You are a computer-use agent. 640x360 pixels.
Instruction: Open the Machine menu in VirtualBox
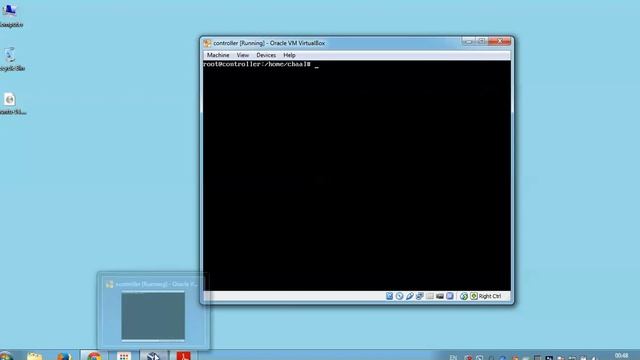point(218,55)
